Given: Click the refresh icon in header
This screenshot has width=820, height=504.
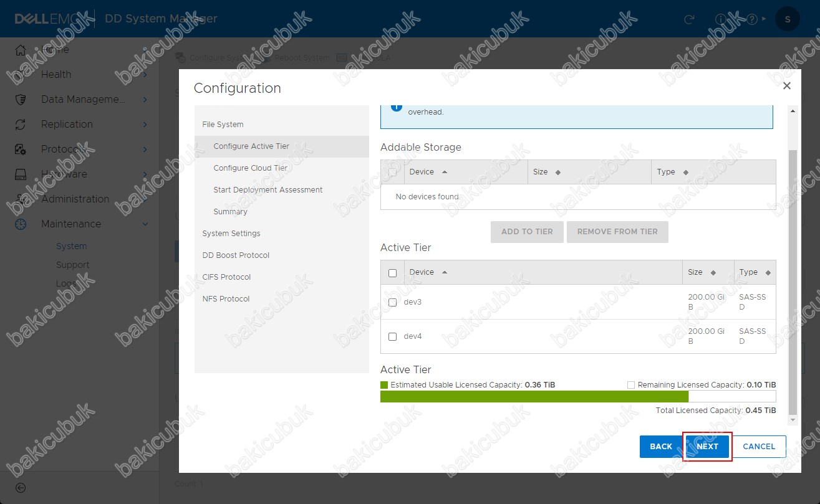Looking at the screenshot, I should 689,19.
